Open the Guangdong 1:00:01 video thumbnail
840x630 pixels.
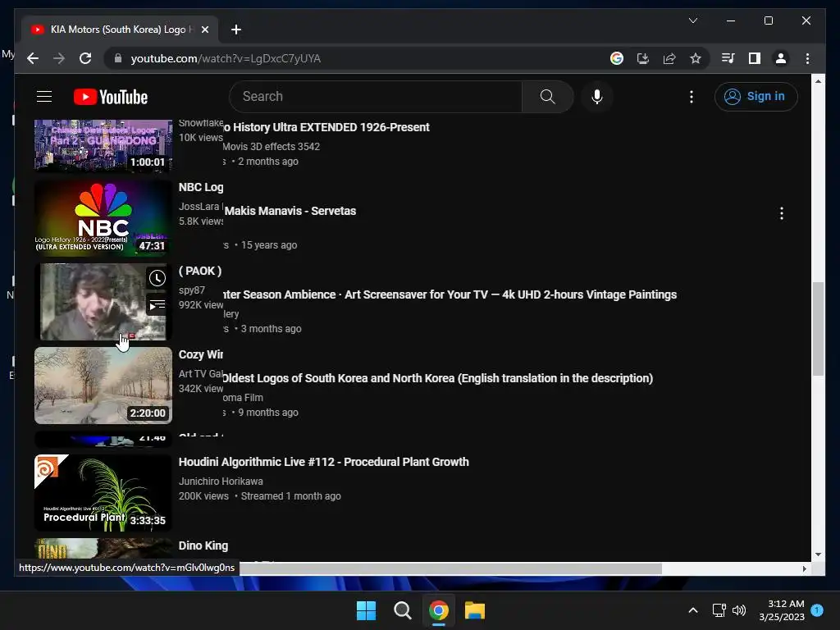[103, 145]
